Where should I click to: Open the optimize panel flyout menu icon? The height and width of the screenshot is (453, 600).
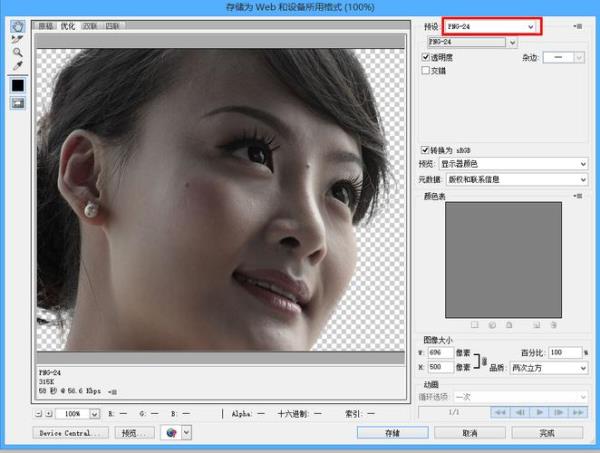coord(580,26)
